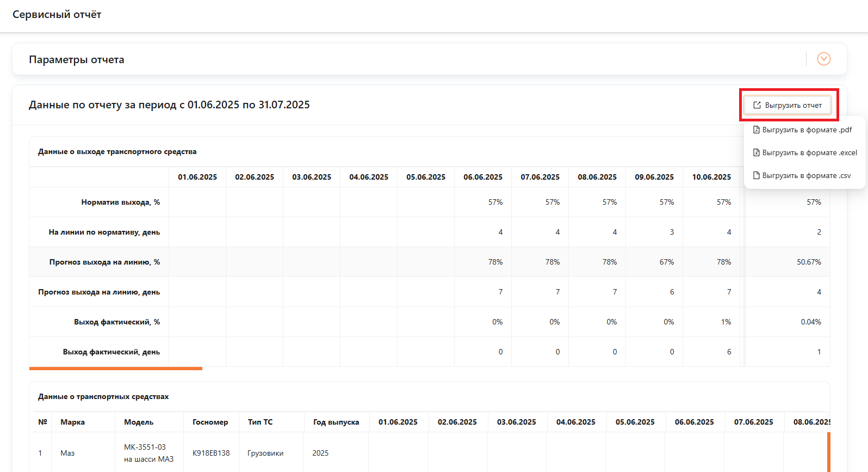
Task: Click the orange horizontal scrollbar under first table
Action: pyautogui.click(x=116, y=369)
